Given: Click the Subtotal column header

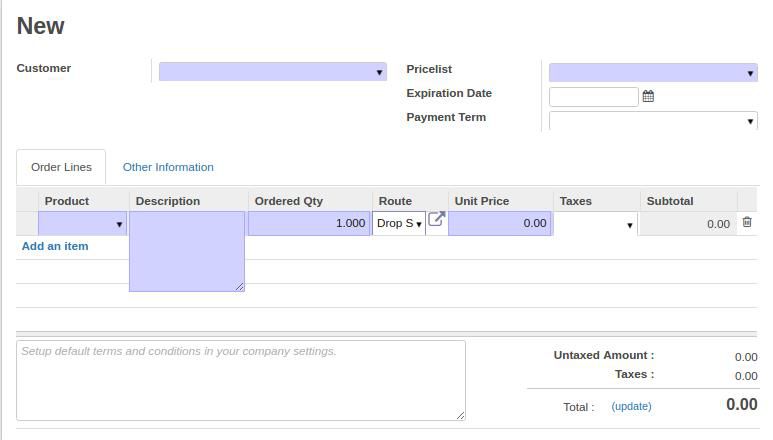Looking at the screenshot, I should point(670,201).
